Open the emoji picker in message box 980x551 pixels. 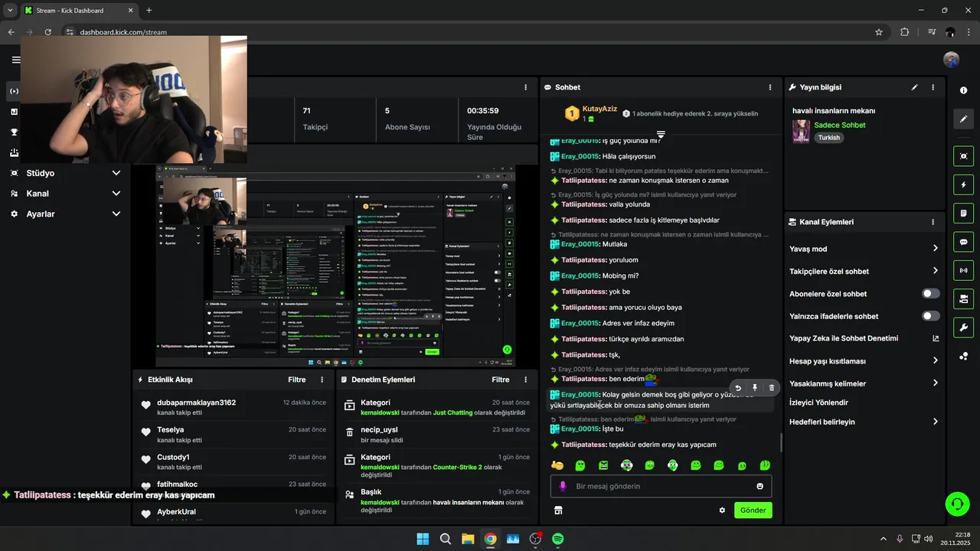coord(759,486)
